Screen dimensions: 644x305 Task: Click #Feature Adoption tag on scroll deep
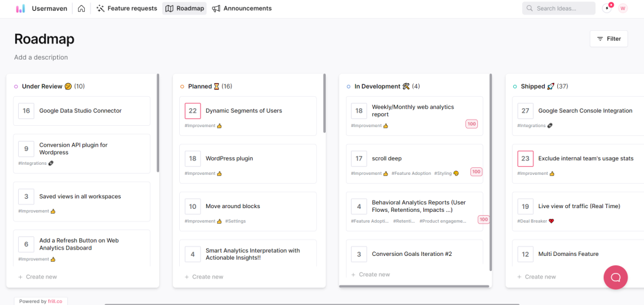pyautogui.click(x=411, y=174)
